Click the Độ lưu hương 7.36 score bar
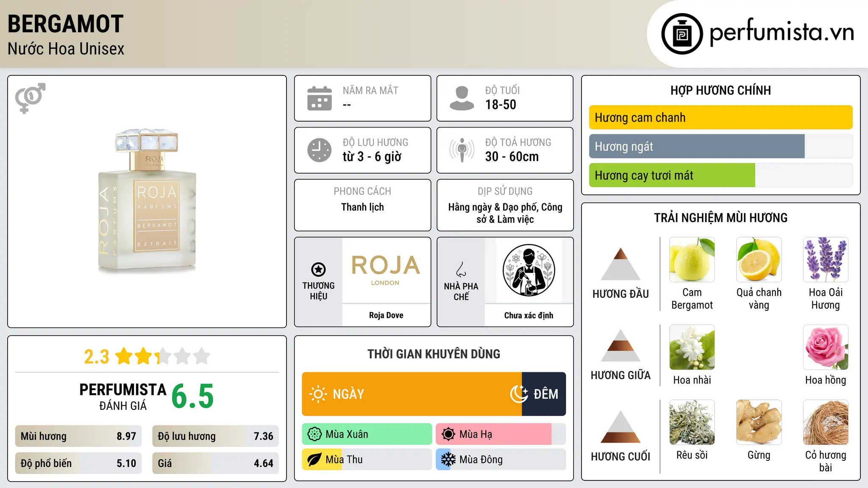The image size is (868, 488). (x=215, y=436)
